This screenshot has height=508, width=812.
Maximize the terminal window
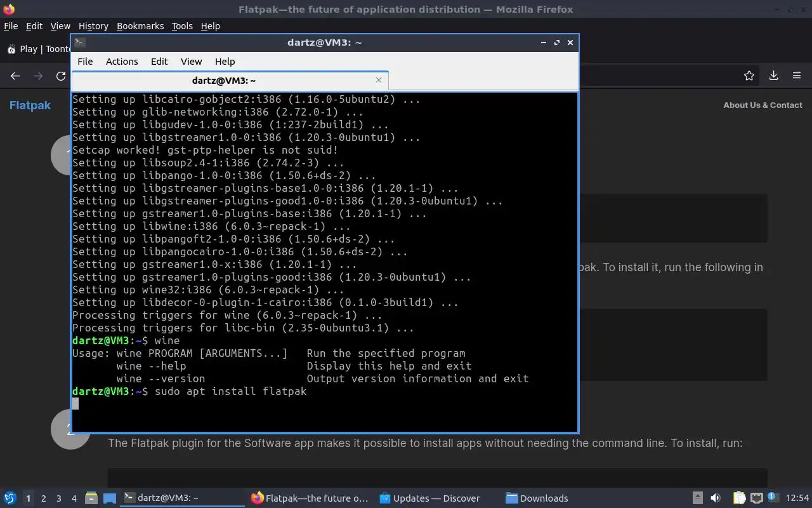pyautogui.click(x=557, y=43)
